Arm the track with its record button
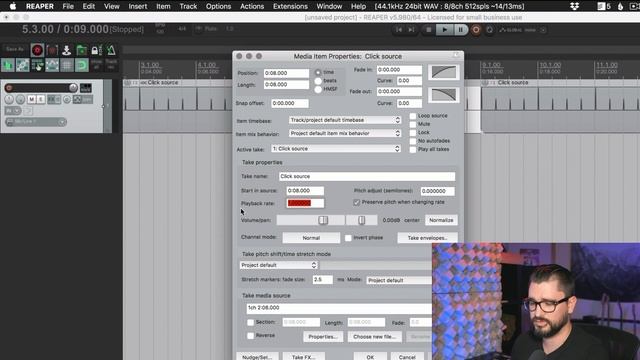Image resolution: width=640 pixels, height=360 pixels. click(9, 88)
